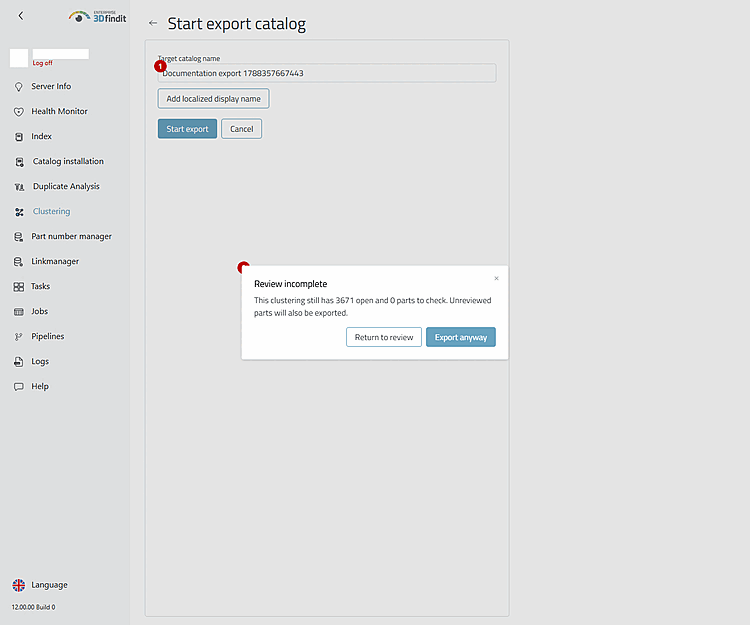Collapse the sidebar with chevron arrow
Image resolution: width=750 pixels, height=625 pixels.
pyautogui.click(x=21, y=16)
